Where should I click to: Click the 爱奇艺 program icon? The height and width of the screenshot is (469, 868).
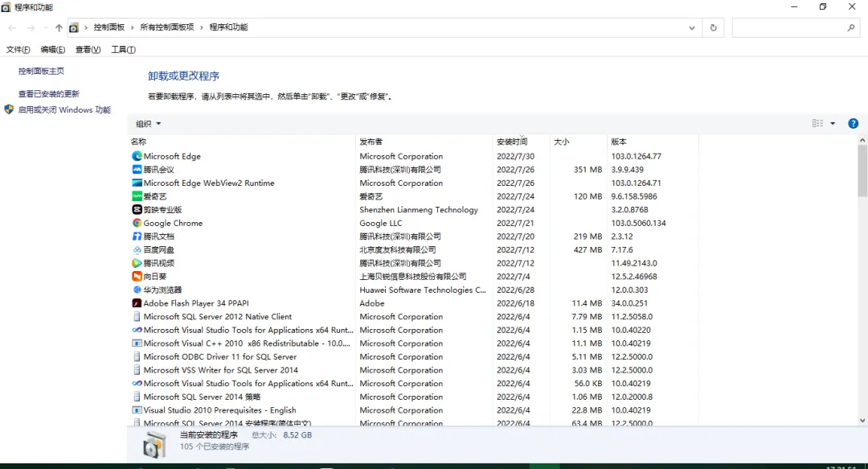click(136, 196)
